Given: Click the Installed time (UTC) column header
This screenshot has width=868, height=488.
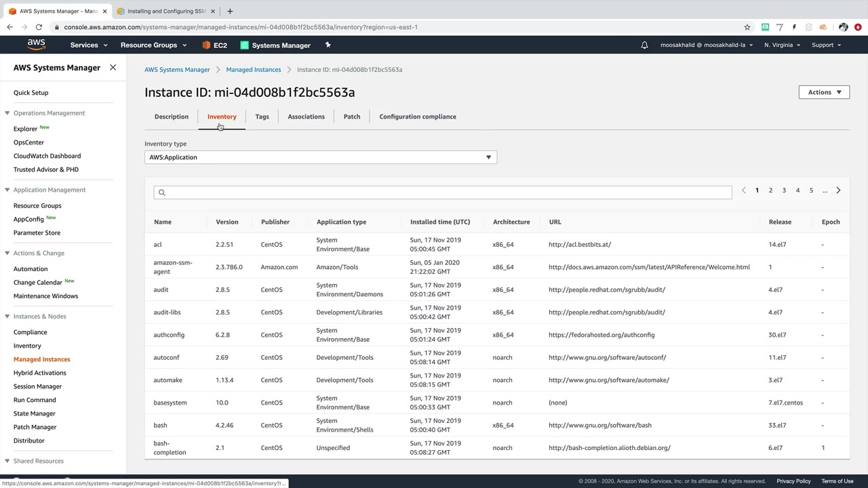Looking at the screenshot, I should [x=440, y=222].
